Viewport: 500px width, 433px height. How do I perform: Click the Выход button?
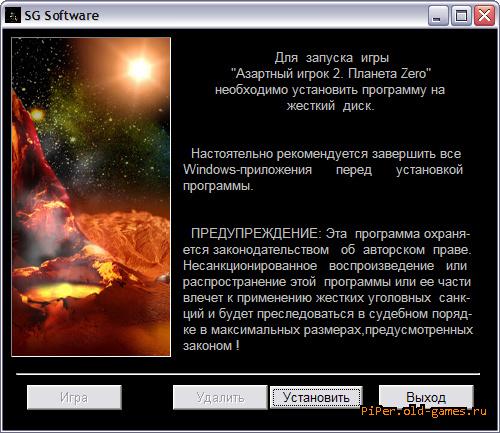click(426, 397)
